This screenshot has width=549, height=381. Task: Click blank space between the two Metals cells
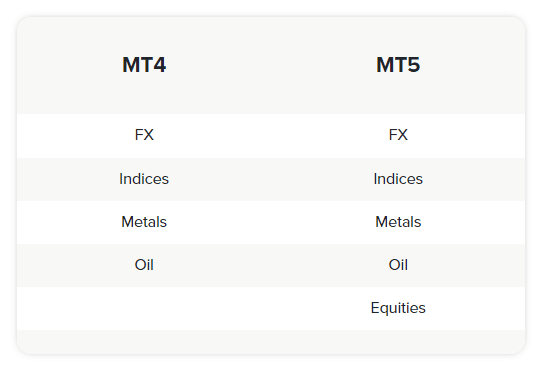click(271, 222)
